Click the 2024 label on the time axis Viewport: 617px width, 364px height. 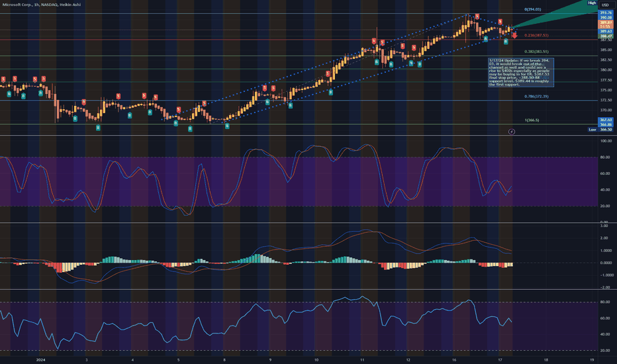click(40, 360)
